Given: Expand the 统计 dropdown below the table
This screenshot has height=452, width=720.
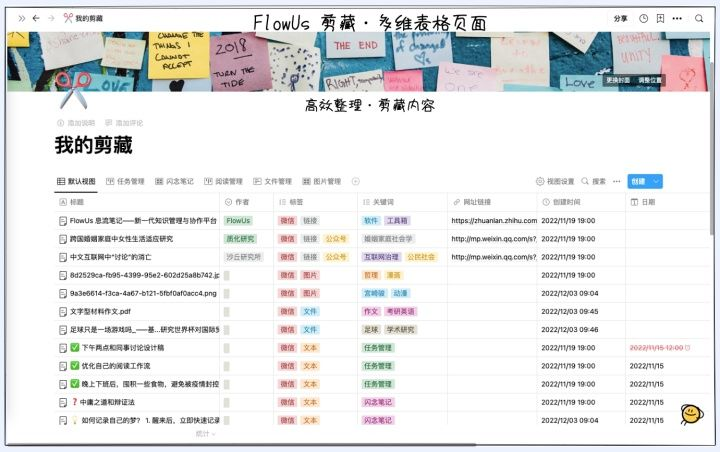Looking at the screenshot, I should click(x=205, y=434).
